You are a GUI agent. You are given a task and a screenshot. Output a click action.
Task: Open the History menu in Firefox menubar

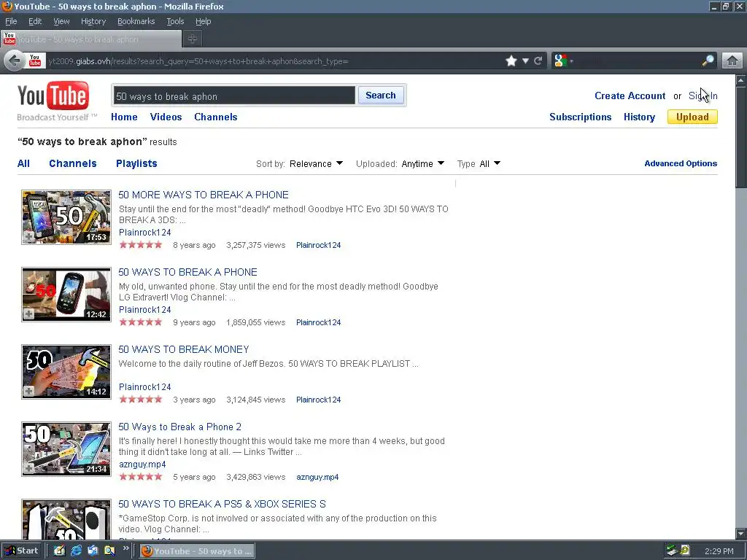click(x=93, y=21)
